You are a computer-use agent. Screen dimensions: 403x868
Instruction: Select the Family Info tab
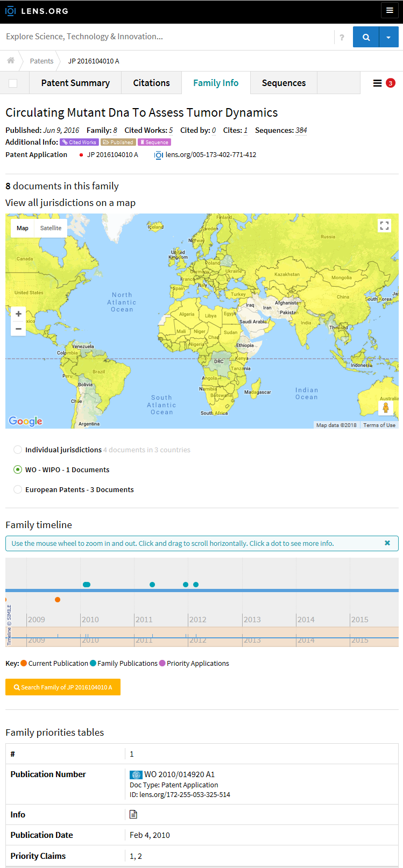pos(216,83)
